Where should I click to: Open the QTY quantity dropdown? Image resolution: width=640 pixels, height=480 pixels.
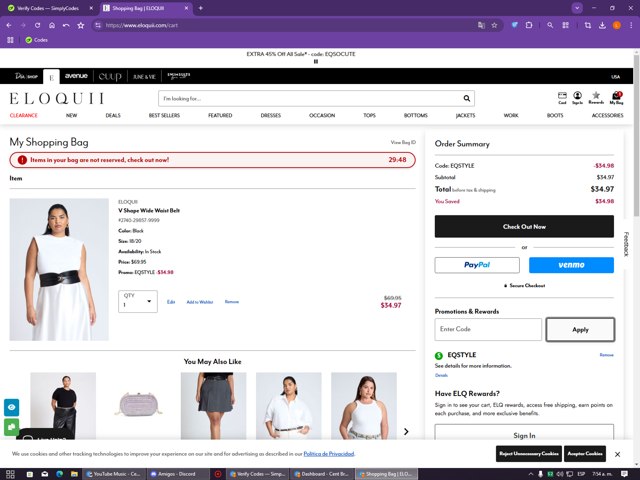[x=138, y=302]
